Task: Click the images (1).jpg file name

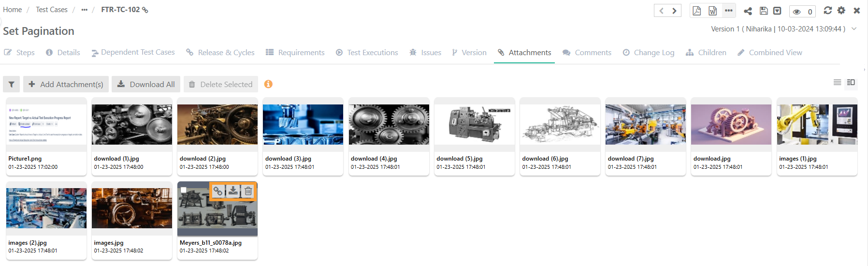Action: (x=798, y=159)
